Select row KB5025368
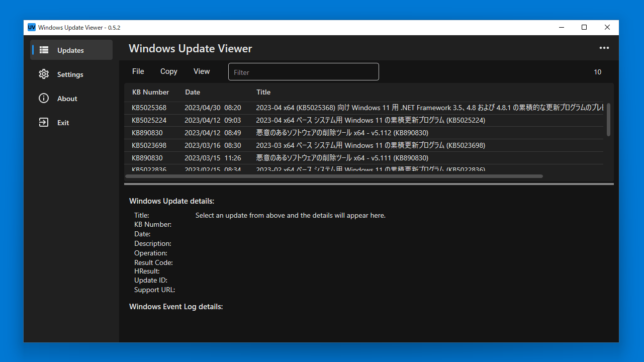The width and height of the screenshot is (644, 362). point(364,108)
